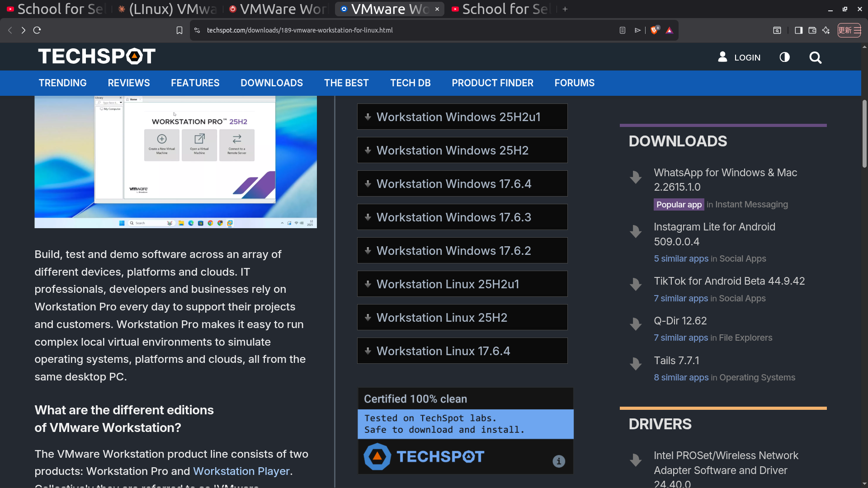This screenshot has width=868, height=488.
Task: Open site settings icon in the address bar
Action: point(197,30)
